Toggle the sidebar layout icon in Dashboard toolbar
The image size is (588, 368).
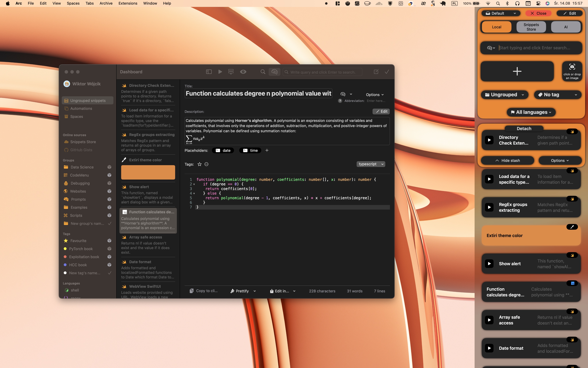[x=209, y=72]
